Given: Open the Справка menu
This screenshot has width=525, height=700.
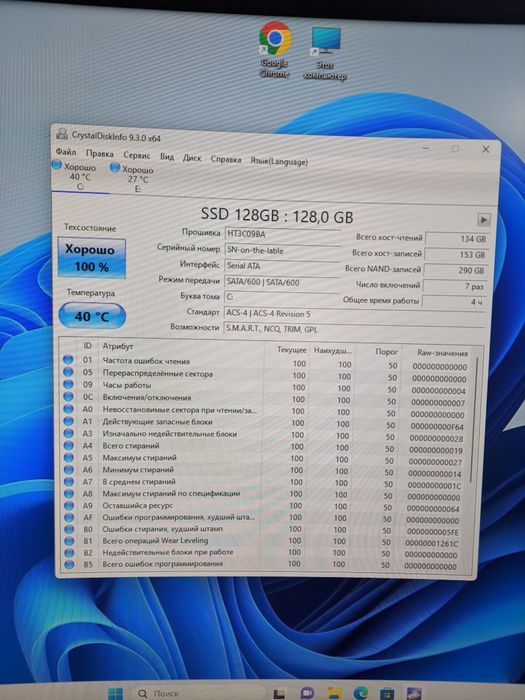Looking at the screenshot, I should coord(226,159).
